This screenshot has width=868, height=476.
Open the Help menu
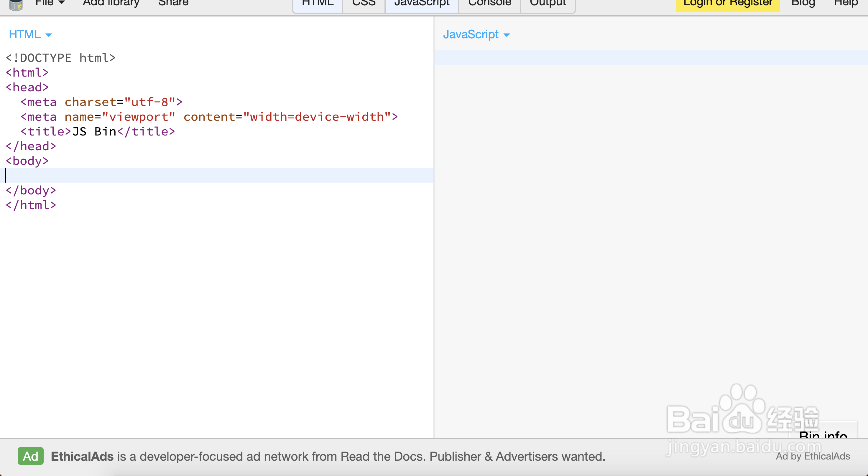(x=846, y=3)
